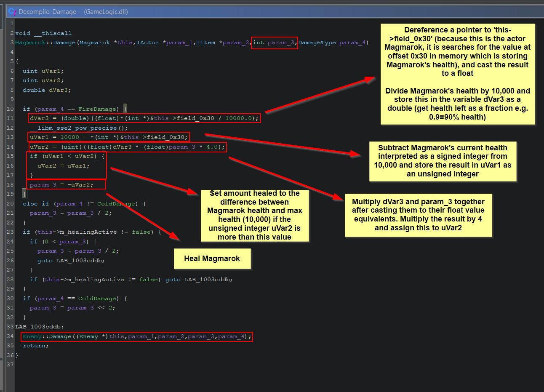Image resolution: width=544 pixels, height=392 pixels.
Task: Select the 'return' keyword on line 35
Action: pos(34,346)
